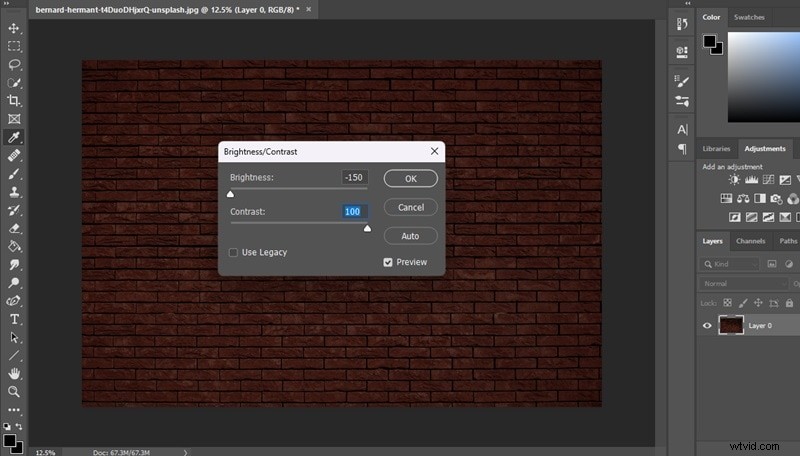Viewport: 800px width, 456px height.
Task: Click the Contrast slider handle
Action: tap(367, 229)
